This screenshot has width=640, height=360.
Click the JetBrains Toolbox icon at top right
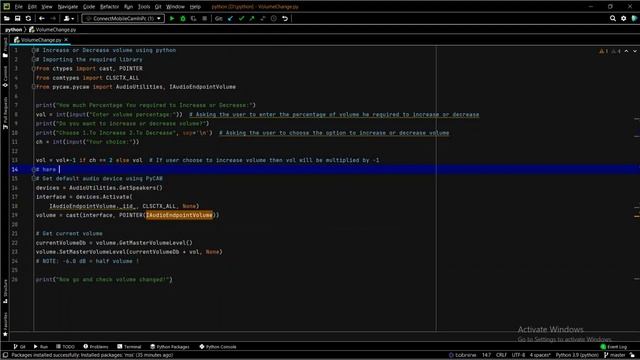point(634,18)
